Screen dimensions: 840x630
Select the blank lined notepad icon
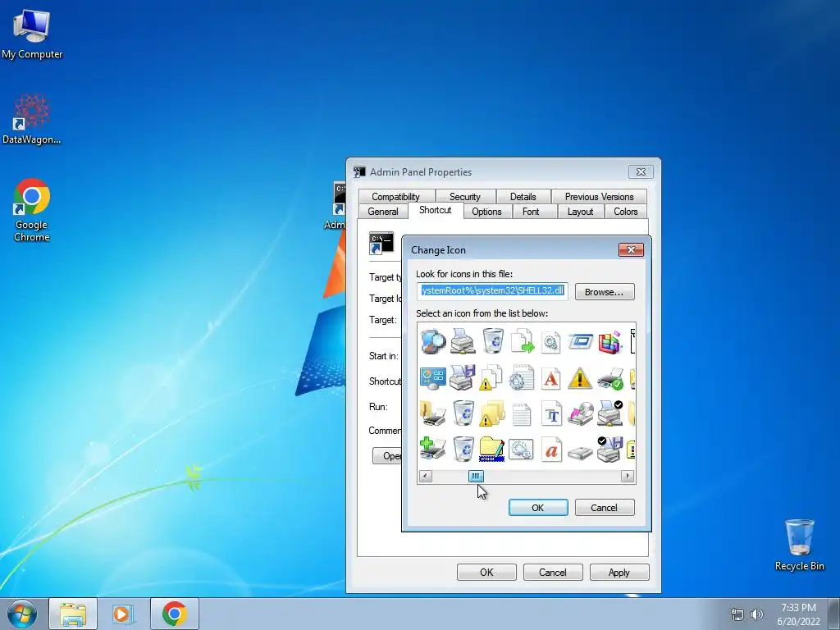(521, 413)
